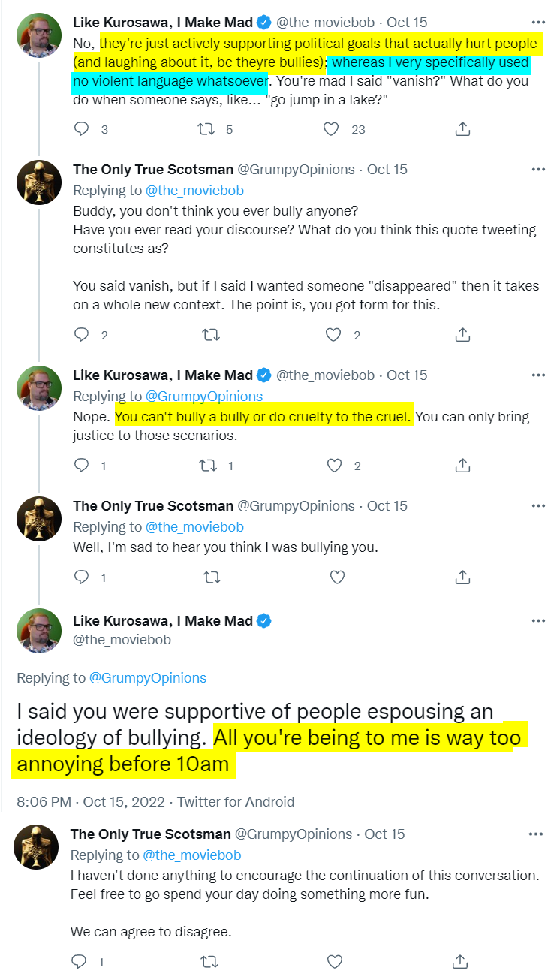Like the 'sad to hear you think' tweet
560x977 pixels.
(337, 577)
